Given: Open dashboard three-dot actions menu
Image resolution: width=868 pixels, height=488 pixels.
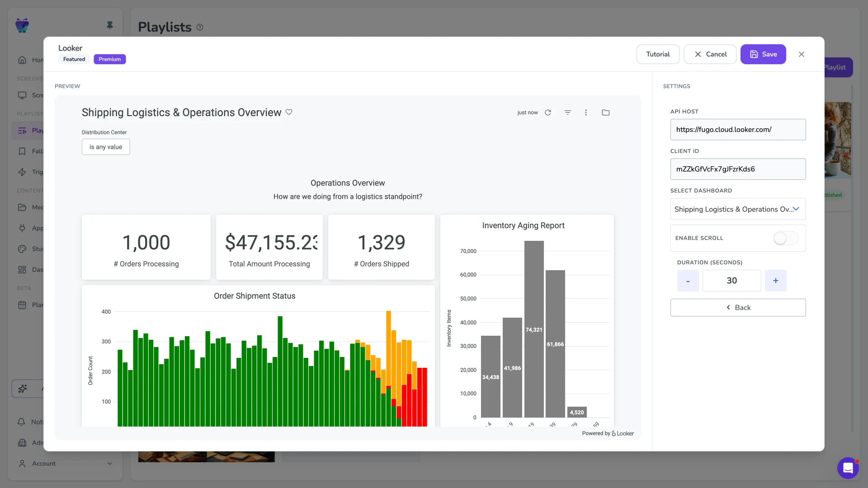Looking at the screenshot, I should click(586, 113).
